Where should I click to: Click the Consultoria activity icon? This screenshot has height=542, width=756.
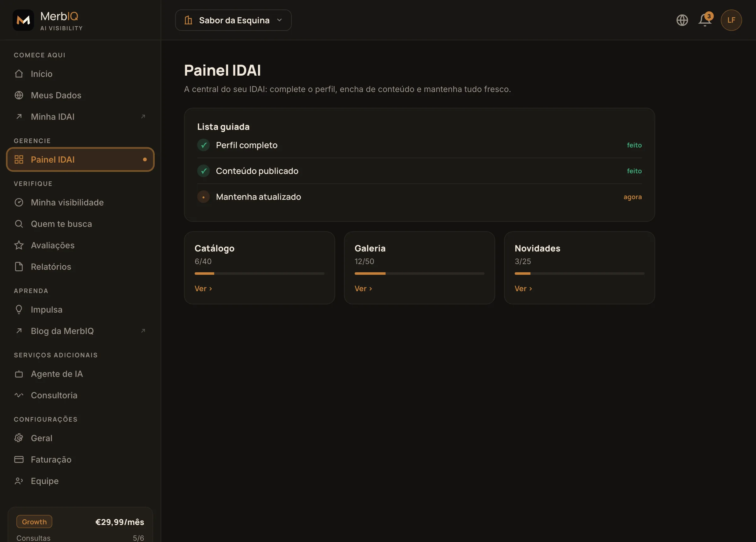click(19, 395)
